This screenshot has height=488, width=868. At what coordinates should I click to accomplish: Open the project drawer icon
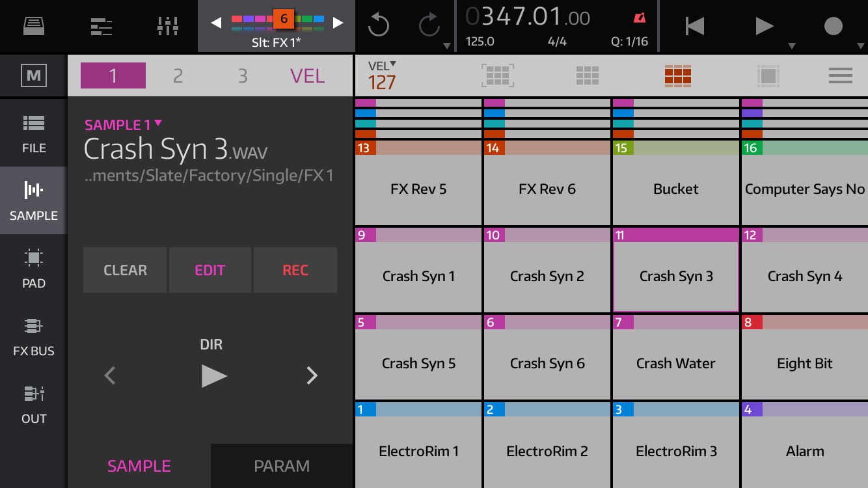(34, 26)
